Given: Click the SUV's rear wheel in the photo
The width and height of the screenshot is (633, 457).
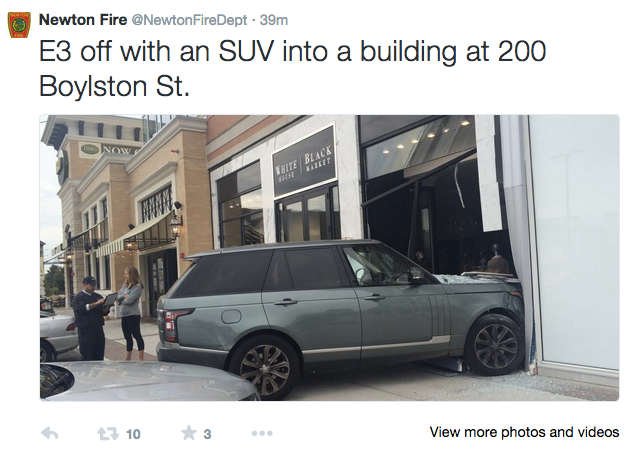Looking at the screenshot, I should tap(265, 367).
